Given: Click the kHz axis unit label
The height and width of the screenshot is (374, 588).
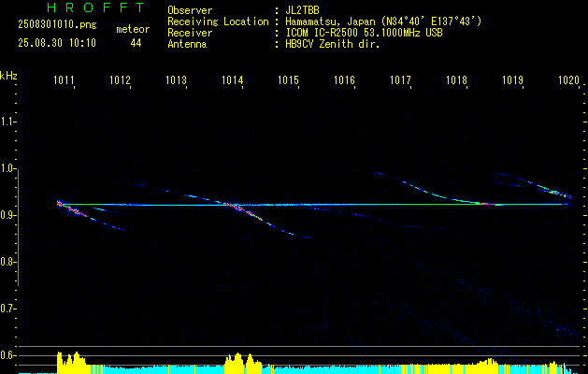Looking at the screenshot, I should tap(8, 76).
